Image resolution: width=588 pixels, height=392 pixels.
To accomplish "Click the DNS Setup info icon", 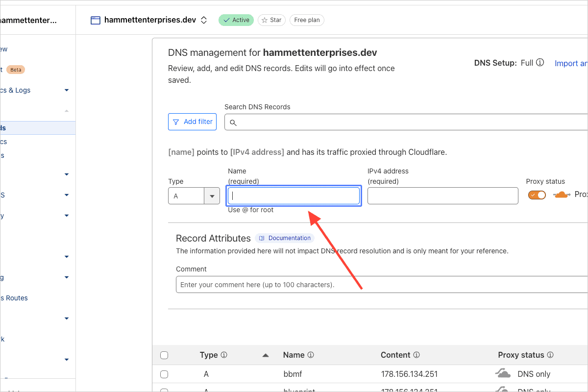I will click(540, 63).
